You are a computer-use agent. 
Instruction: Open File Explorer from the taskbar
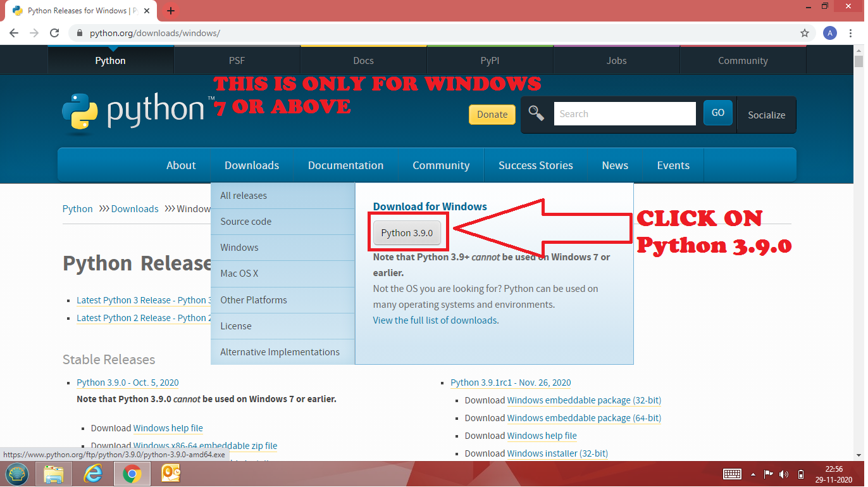point(54,474)
